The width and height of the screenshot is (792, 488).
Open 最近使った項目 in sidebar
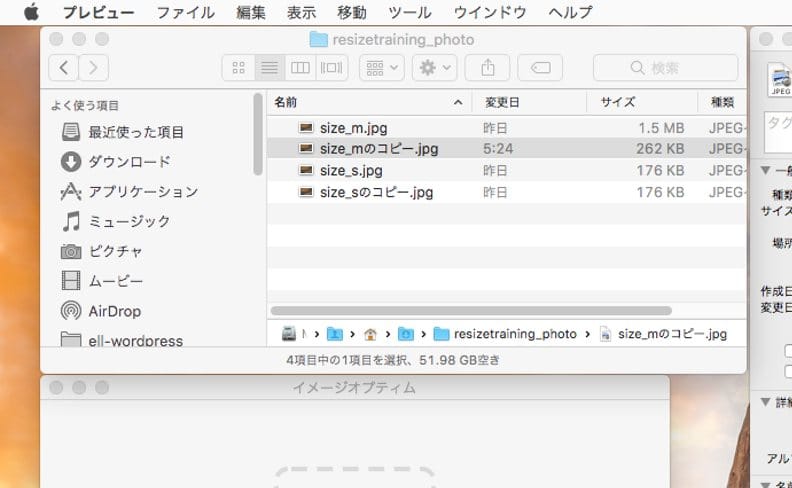[123, 132]
